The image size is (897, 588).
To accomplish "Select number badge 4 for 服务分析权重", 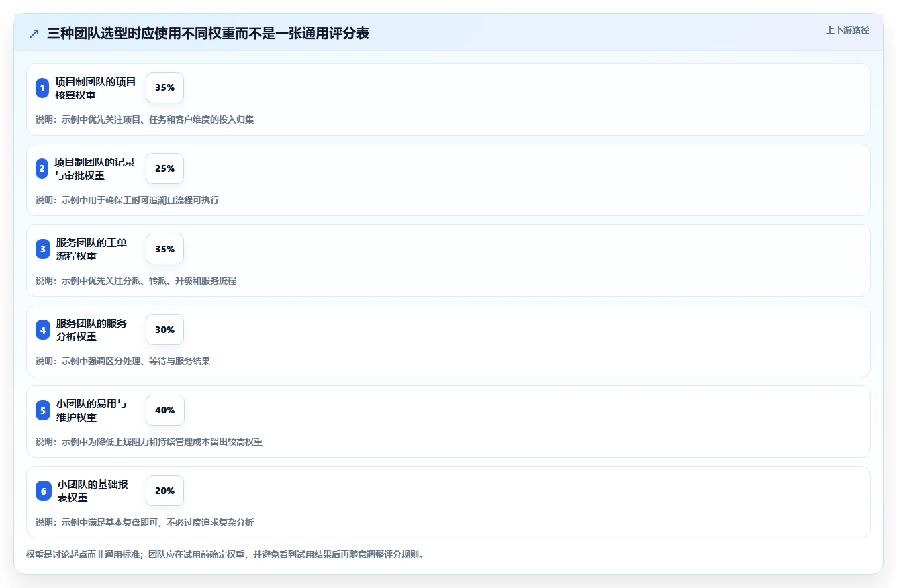I will pos(42,330).
